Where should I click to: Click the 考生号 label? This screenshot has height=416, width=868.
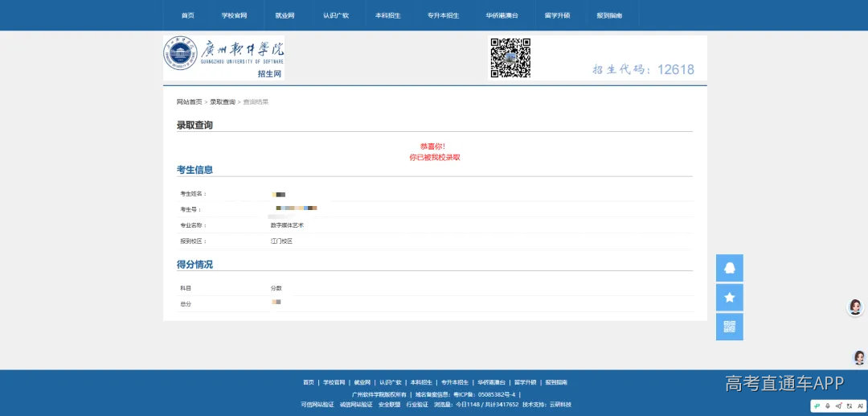click(190, 209)
